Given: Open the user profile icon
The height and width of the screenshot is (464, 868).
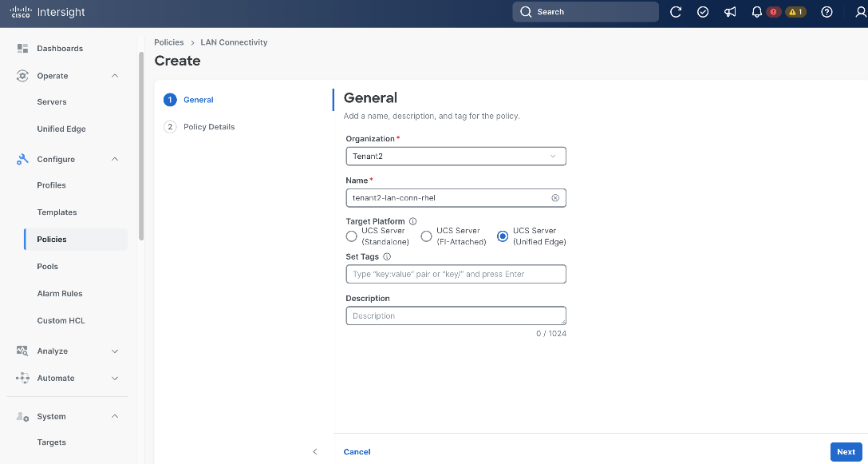Looking at the screenshot, I should (861, 12).
